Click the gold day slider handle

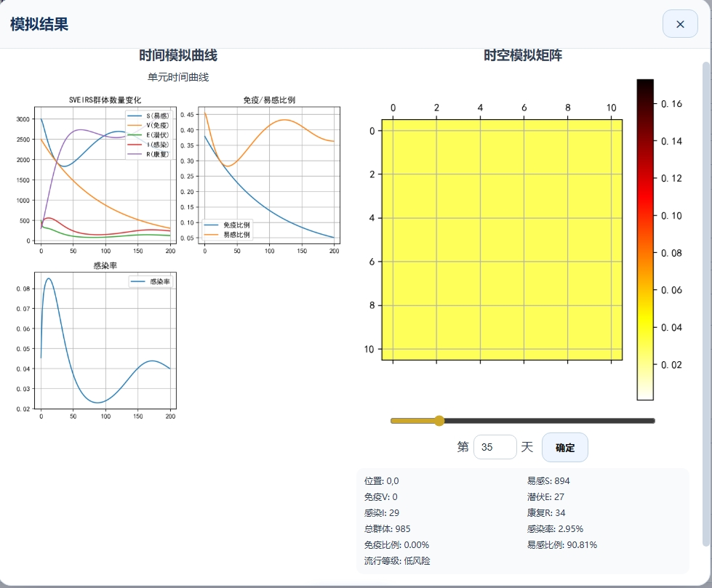click(x=439, y=421)
